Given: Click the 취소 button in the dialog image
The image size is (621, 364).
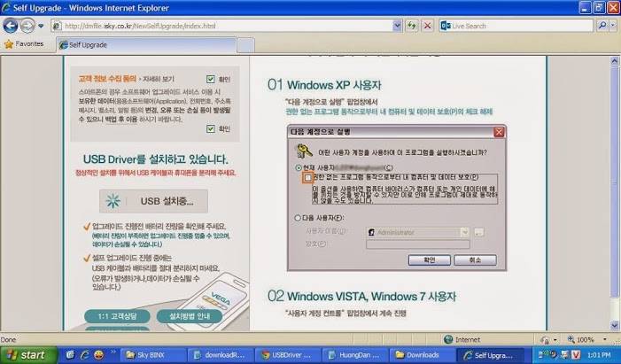Looking at the screenshot, I should [475, 259].
